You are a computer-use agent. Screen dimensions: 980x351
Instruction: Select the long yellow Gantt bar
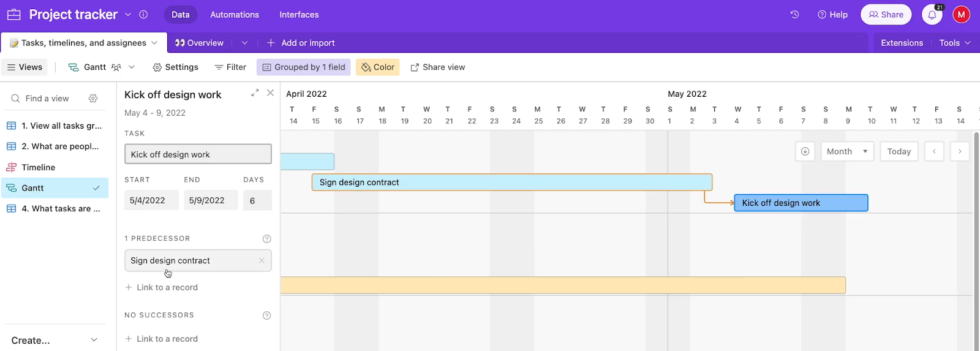(x=563, y=285)
